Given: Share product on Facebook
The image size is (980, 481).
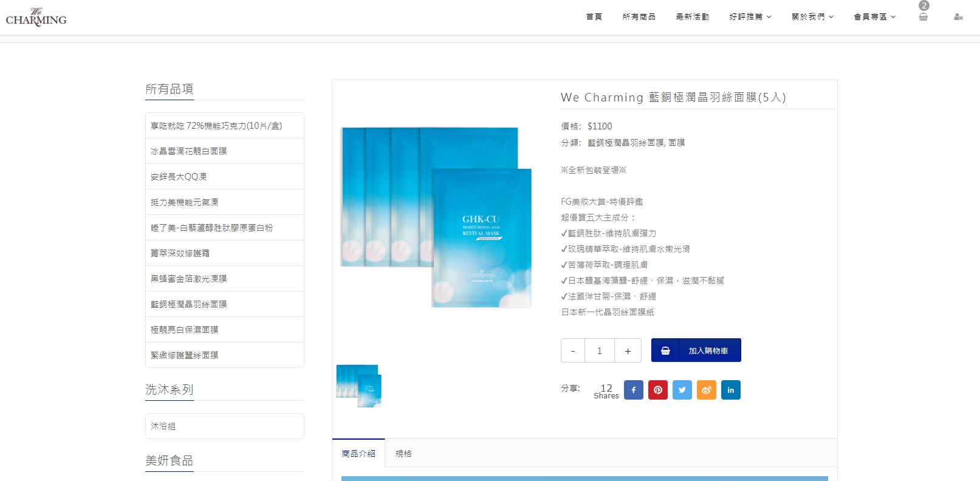Looking at the screenshot, I should 634,390.
